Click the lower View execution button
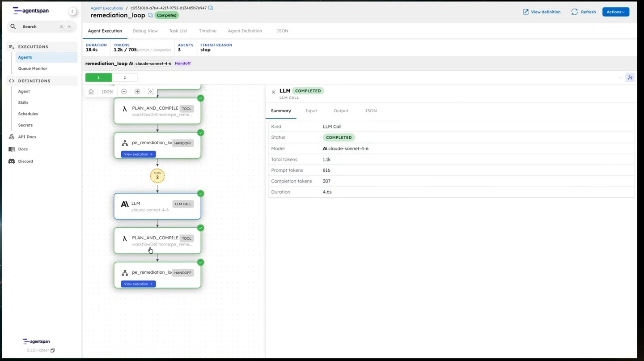Viewport: 644px width, 361px height. pyautogui.click(x=138, y=284)
